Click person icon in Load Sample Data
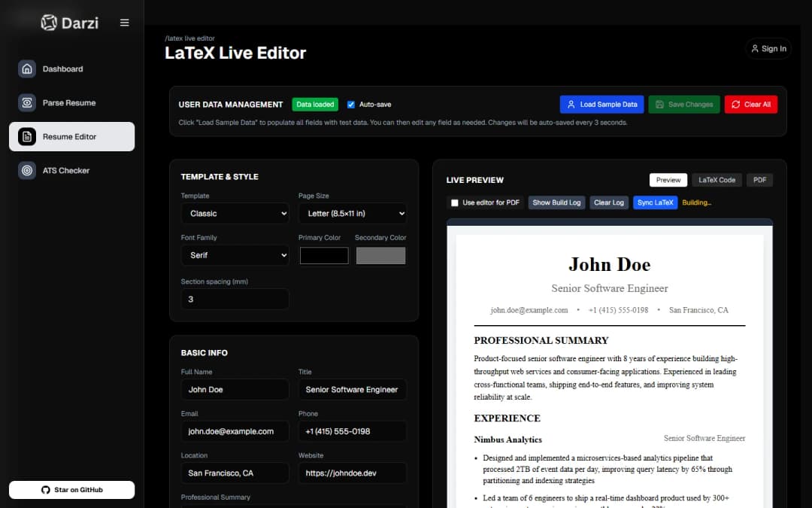 click(x=571, y=104)
